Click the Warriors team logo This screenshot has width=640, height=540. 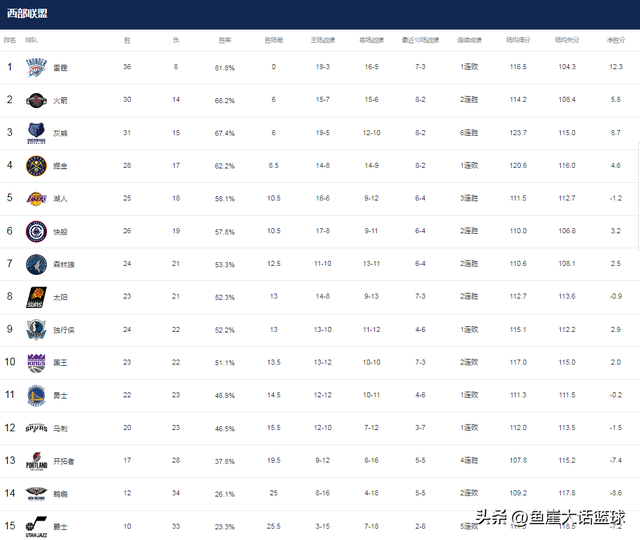tap(36, 396)
